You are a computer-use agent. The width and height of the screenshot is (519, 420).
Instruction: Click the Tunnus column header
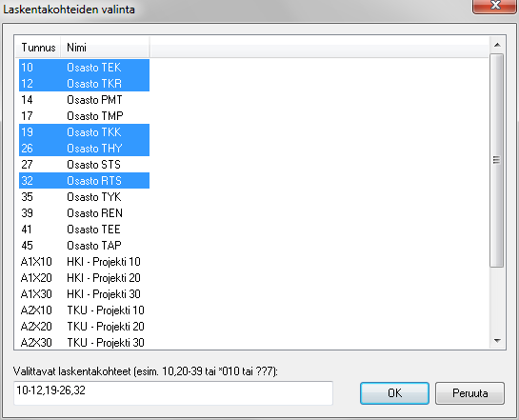[x=38, y=48]
